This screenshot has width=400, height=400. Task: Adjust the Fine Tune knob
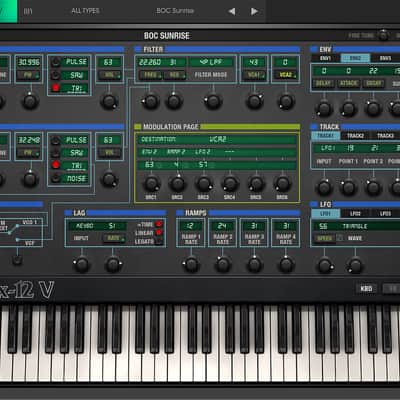tap(383, 35)
